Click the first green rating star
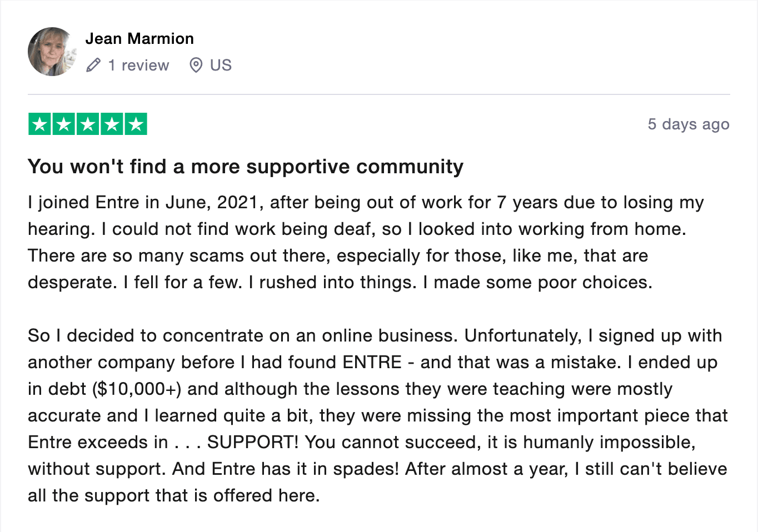 point(40,124)
